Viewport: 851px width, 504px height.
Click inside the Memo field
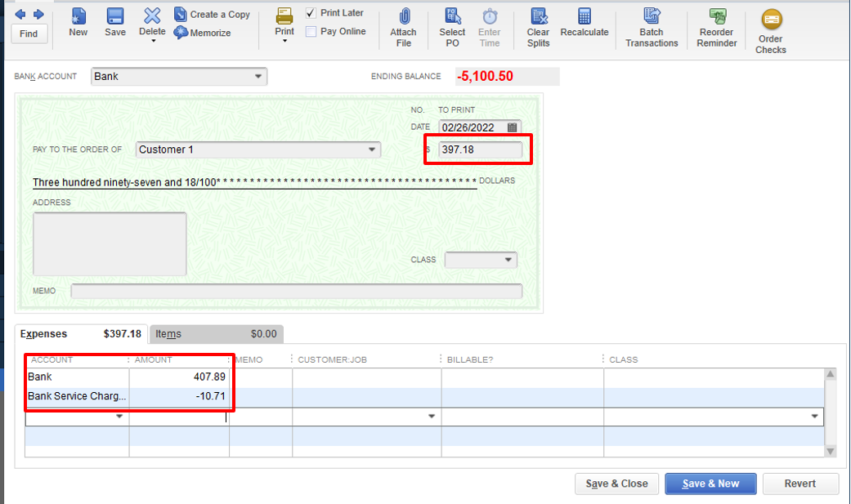point(297,291)
